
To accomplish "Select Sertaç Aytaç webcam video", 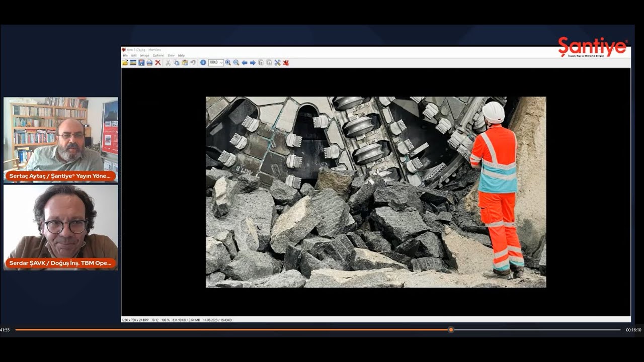I will click(61, 139).
